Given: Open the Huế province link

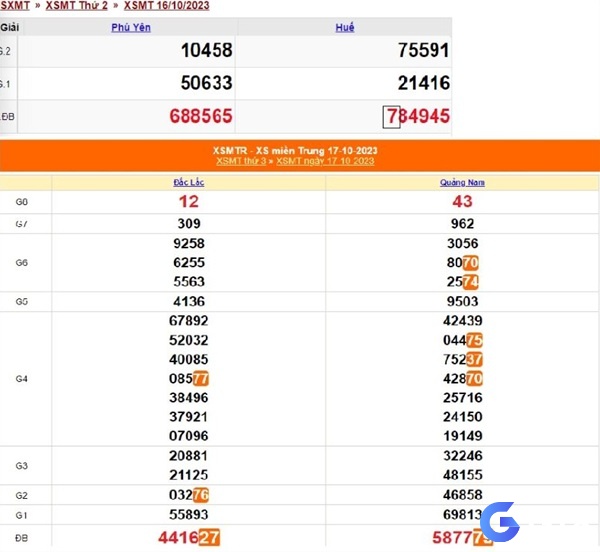Looking at the screenshot, I should pyautogui.click(x=345, y=28).
